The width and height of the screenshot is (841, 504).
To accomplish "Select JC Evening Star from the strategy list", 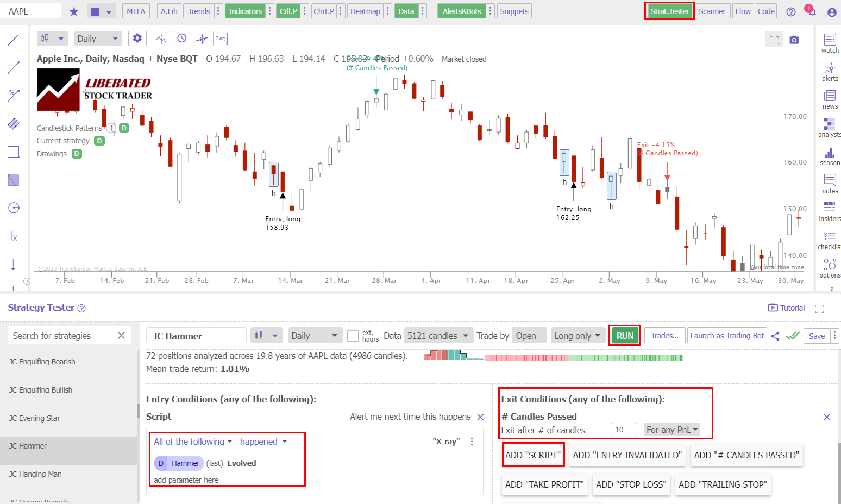I will point(34,418).
